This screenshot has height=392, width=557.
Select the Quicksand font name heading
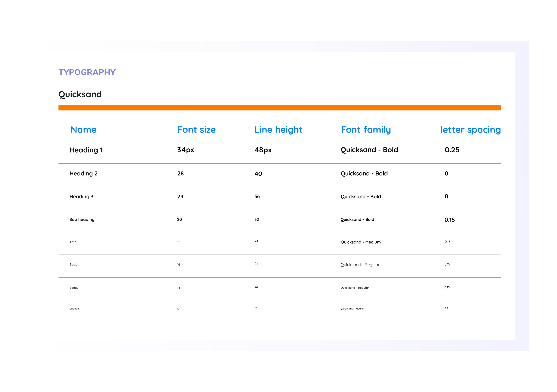coord(80,94)
